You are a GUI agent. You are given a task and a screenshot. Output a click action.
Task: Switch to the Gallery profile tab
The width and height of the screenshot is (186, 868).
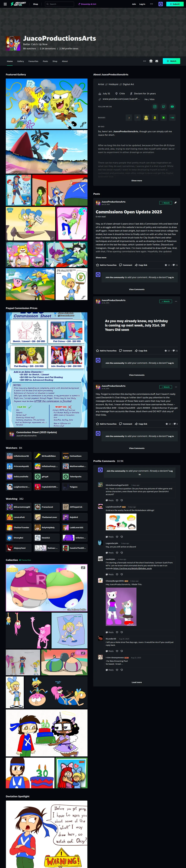21,61
